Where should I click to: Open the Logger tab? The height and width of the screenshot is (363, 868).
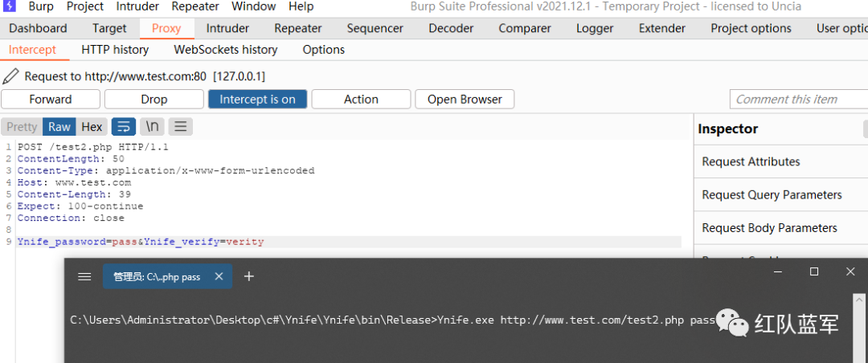click(595, 28)
